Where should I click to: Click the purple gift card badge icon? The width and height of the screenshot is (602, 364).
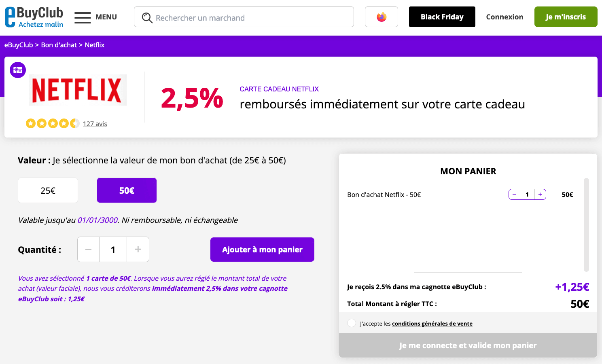pos(18,70)
